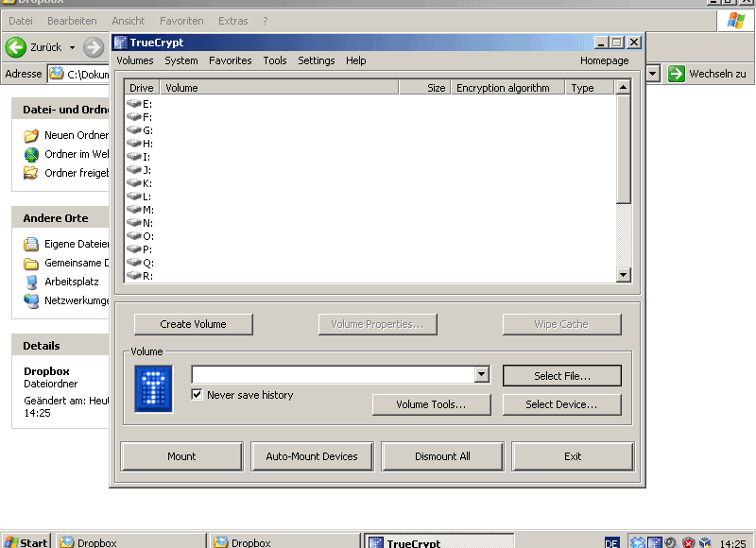The image size is (756, 548).
Task: Click Auto-Mount Devices
Action: [x=312, y=456]
